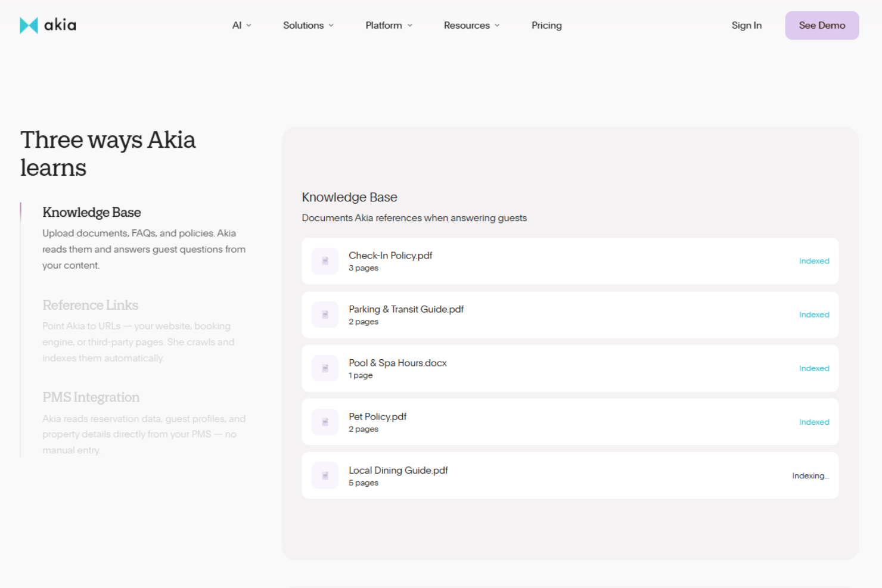Select the Pricing menu item
Screen dimensions: 882x588
(546, 25)
